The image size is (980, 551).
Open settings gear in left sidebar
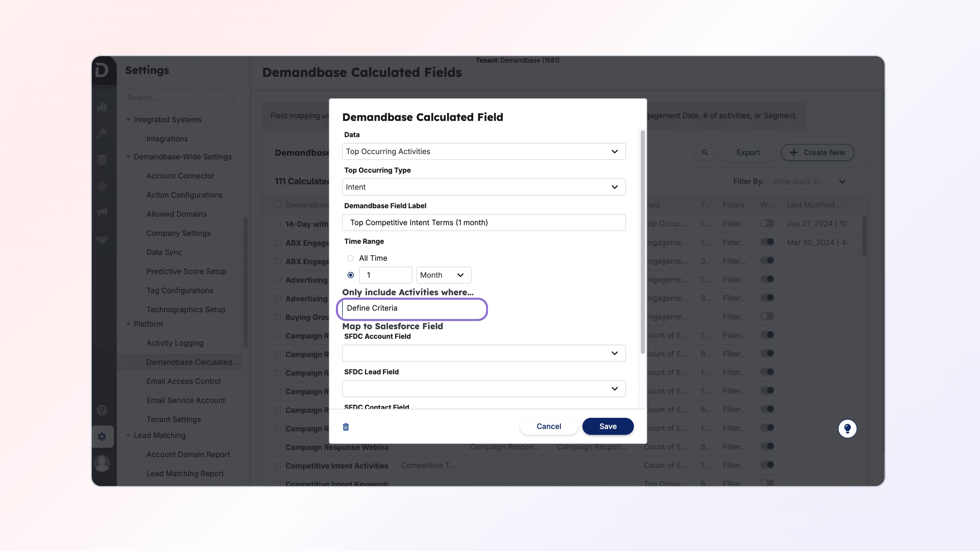point(102,436)
